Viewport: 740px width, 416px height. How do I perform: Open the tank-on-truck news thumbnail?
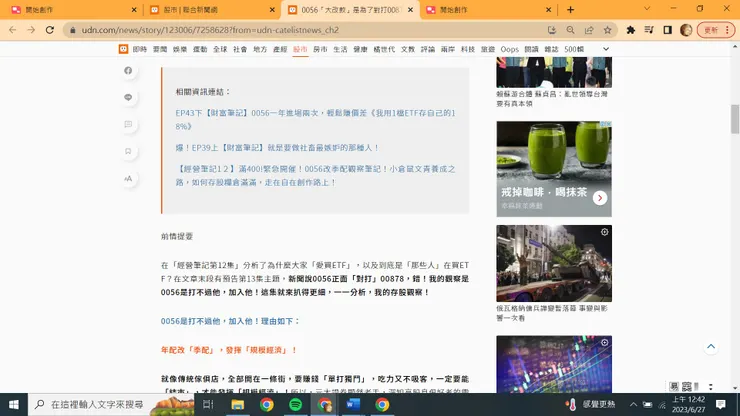pos(554,263)
